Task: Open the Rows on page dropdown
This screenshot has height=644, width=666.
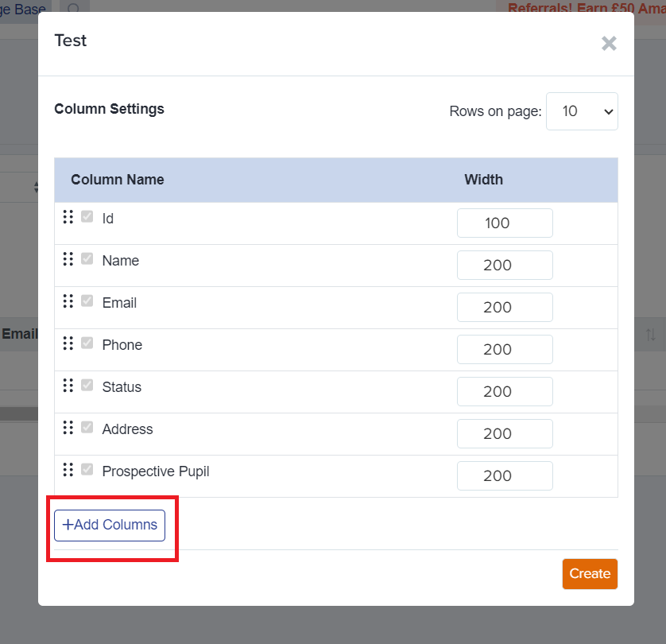Action: pos(582,111)
